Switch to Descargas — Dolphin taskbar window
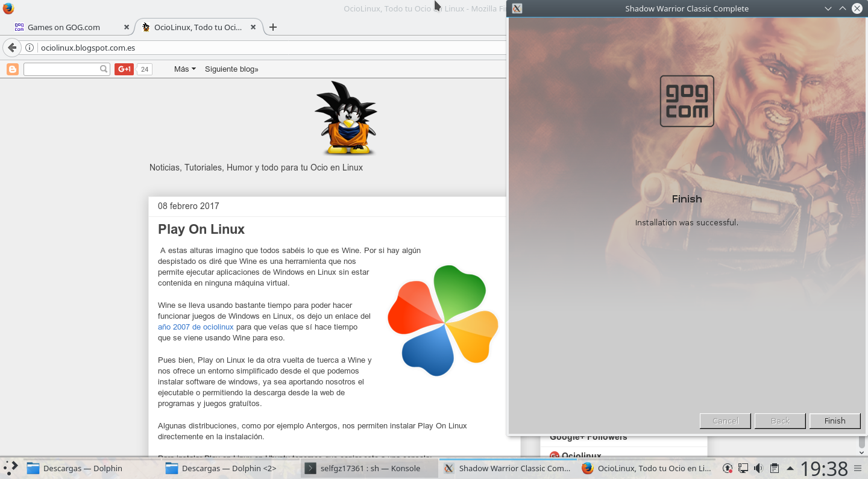Image resolution: width=868 pixels, height=479 pixels. 91,468
